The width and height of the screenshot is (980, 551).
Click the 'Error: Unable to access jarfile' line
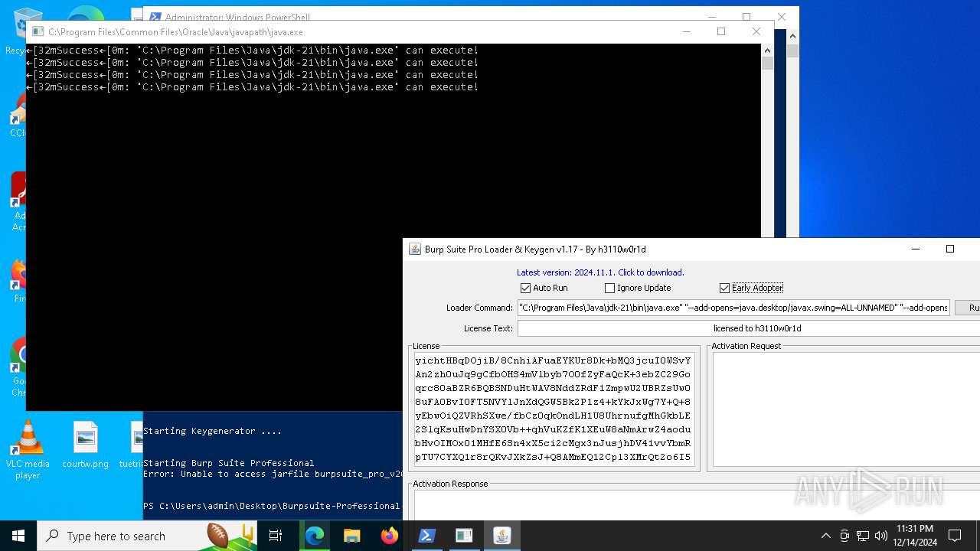click(273, 474)
